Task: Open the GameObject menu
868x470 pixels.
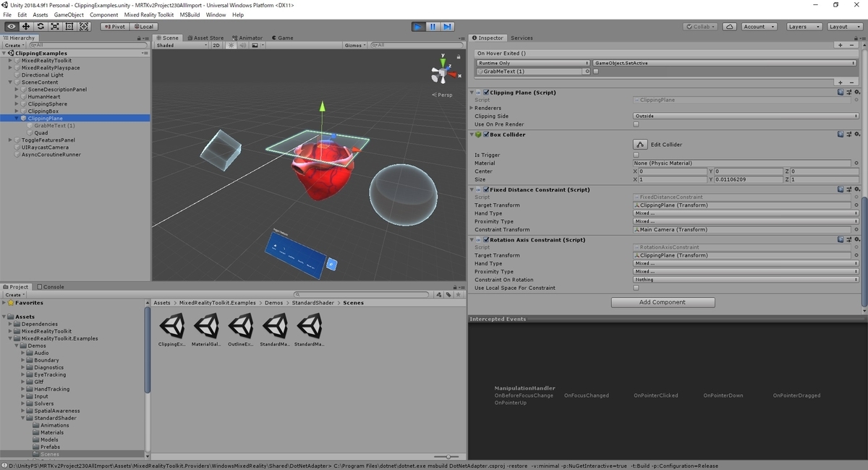Action: pyautogui.click(x=69, y=14)
